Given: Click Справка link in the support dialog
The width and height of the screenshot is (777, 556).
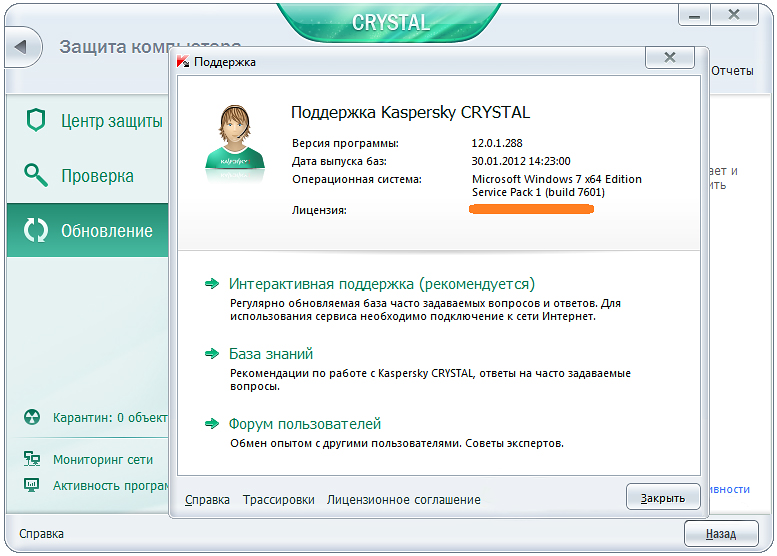Looking at the screenshot, I should [x=207, y=500].
